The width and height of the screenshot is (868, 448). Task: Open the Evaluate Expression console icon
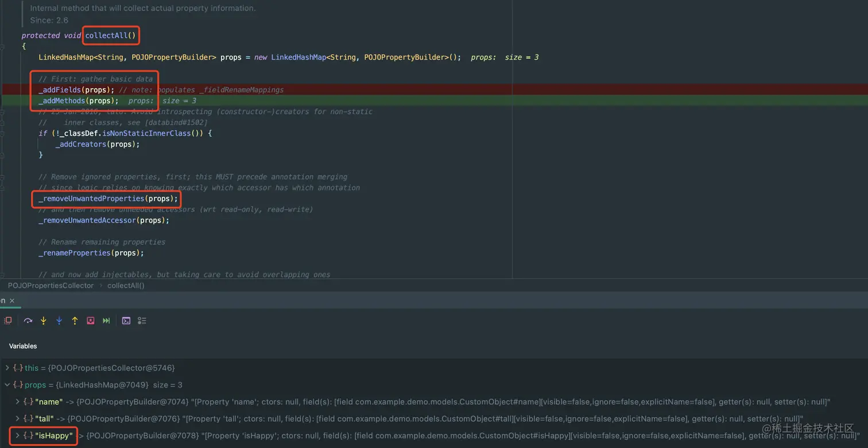click(126, 321)
